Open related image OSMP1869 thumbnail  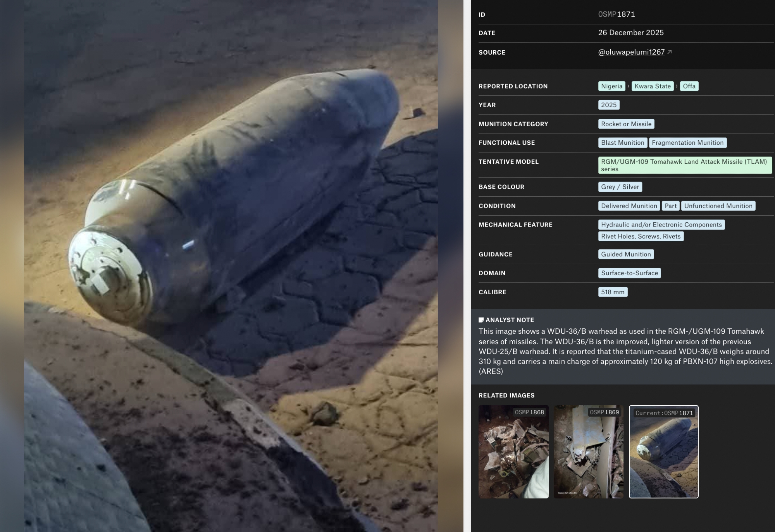click(588, 451)
